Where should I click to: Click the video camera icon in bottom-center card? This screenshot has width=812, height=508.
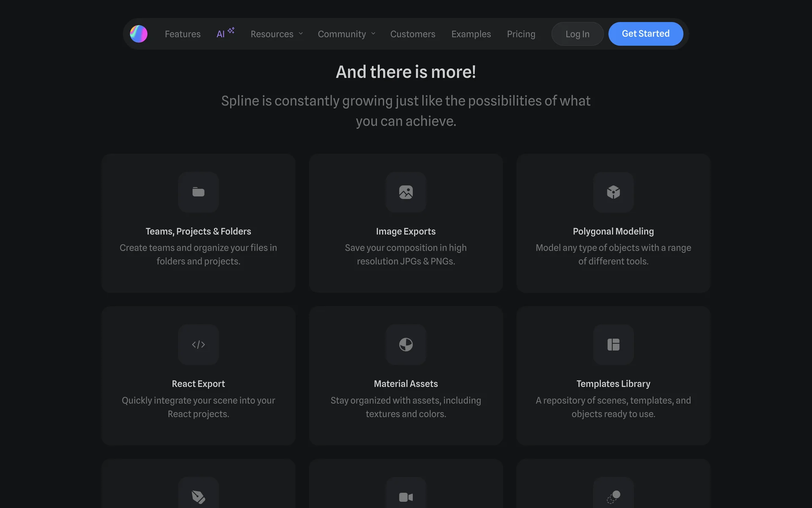coord(406,497)
